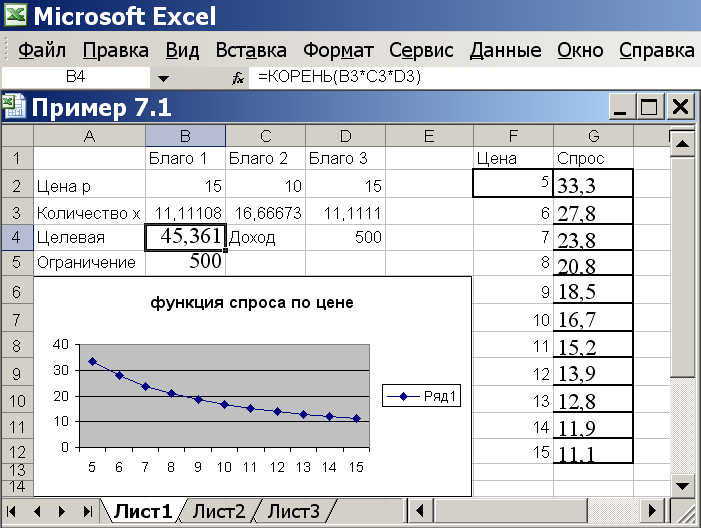Image resolution: width=701 pixels, height=528 pixels.
Task: Select the Цена header cell in column F
Action: 513,158
